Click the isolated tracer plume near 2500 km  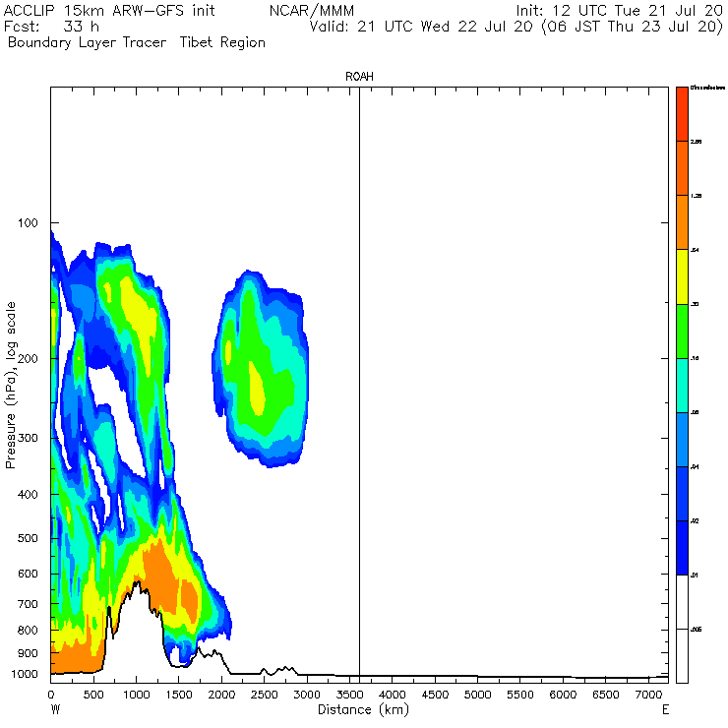tap(260, 369)
